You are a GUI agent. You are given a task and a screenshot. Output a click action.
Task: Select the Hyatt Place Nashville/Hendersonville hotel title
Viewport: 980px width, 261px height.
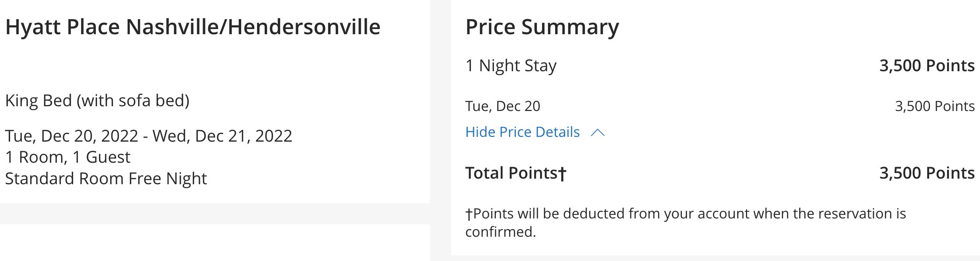[x=193, y=27]
